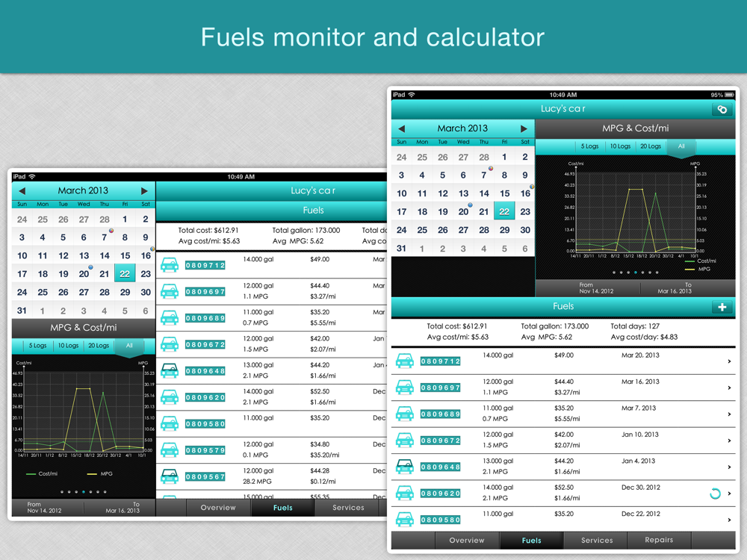
Task: Tap the refresh icon on Dec 30, 2012 row
Action: pyautogui.click(x=715, y=494)
